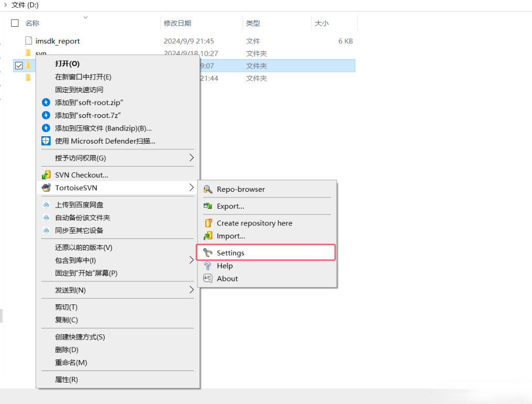Click 文件 (D:) in the address breadcrumb
This screenshot has height=404, width=532.
coord(25,5)
